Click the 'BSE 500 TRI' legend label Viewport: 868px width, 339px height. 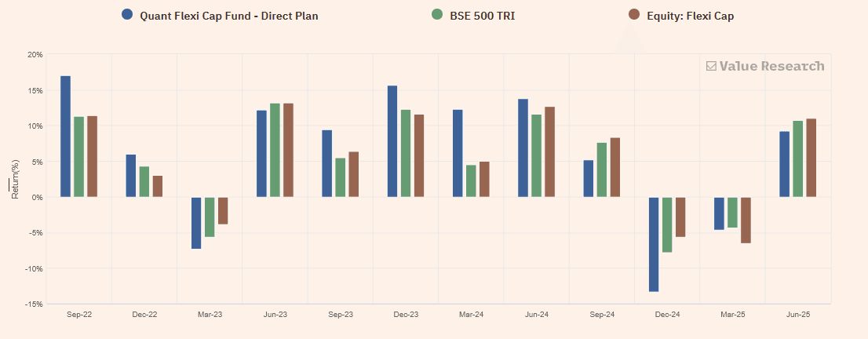(483, 16)
